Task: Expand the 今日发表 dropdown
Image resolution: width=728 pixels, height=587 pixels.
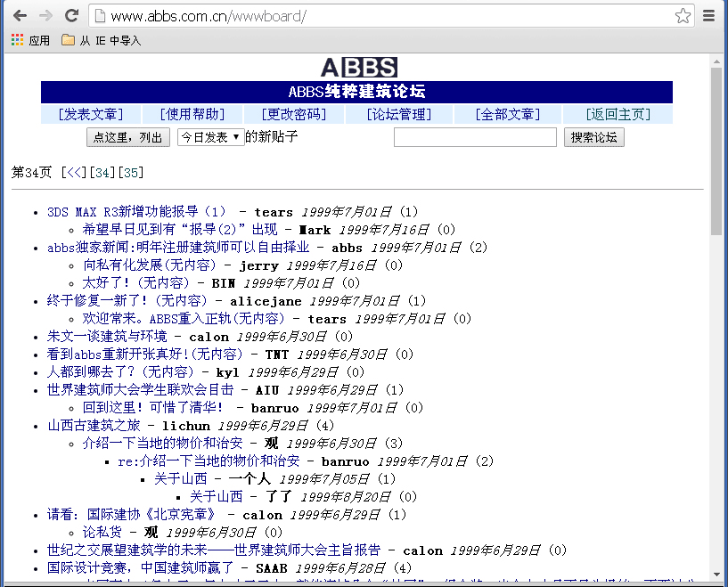Action: (210, 137)
